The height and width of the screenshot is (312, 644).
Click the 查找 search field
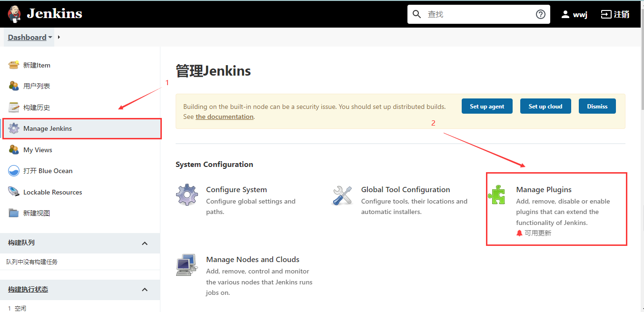(x=476, y=14)
